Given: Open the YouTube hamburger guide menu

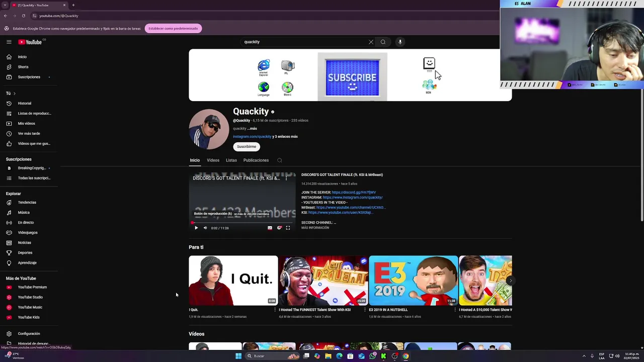Looking at the screenshot, I should [9, 42].
